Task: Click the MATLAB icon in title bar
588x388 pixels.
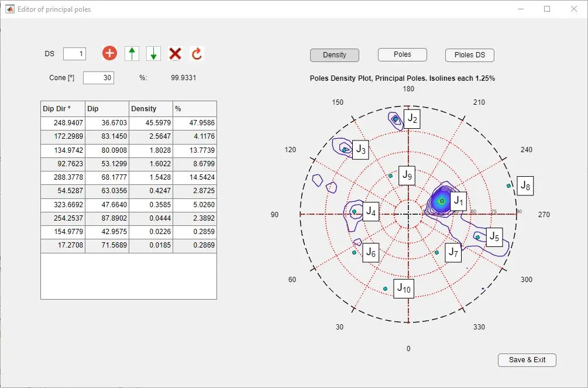Action: pos(9,9)
